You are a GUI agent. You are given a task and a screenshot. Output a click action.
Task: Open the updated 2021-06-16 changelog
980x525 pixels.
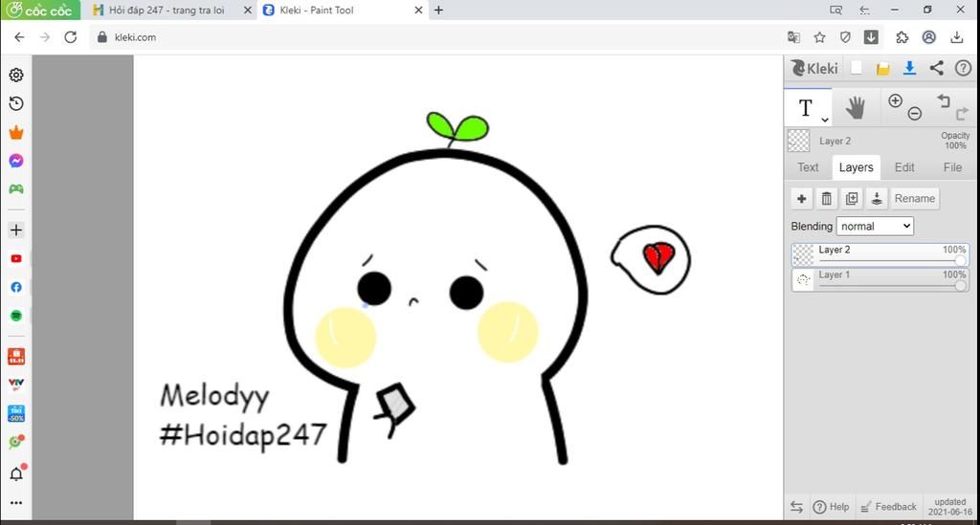click(x=949, y=507)
